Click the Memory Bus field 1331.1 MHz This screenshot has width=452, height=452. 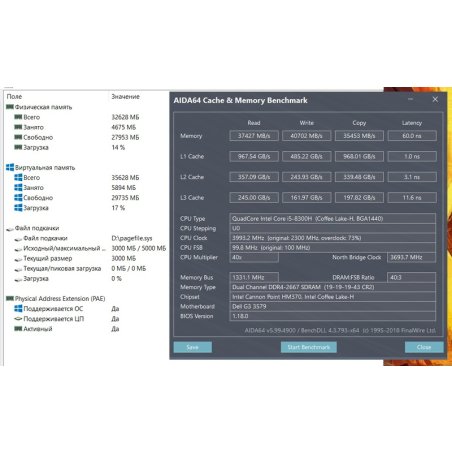click(x=254, y=277)
